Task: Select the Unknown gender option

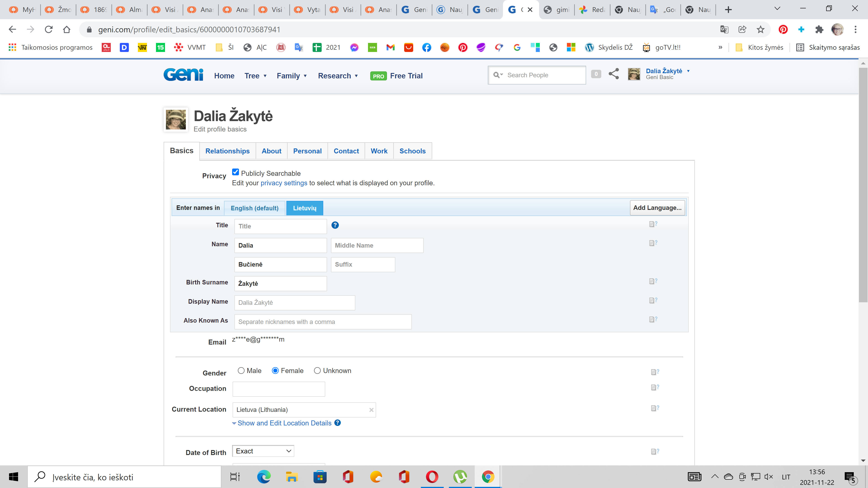Action: (x=317, y=371)
